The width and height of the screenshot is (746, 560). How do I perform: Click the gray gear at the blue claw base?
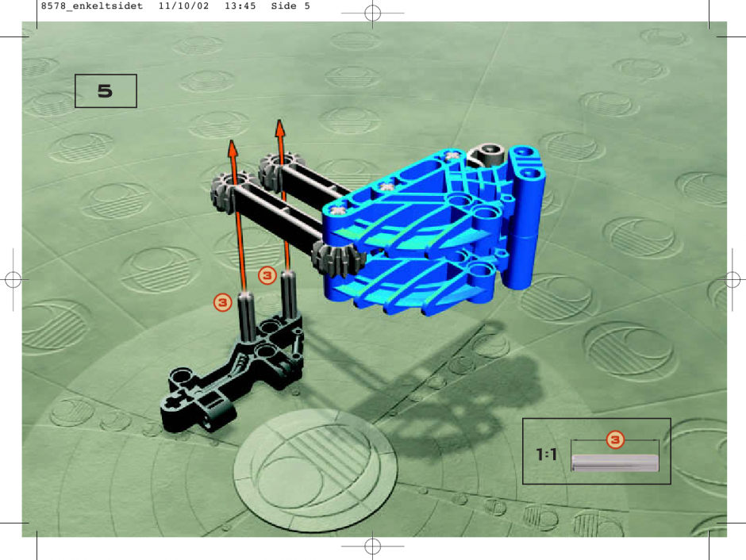pyautogui.click(x=338, y=259)
